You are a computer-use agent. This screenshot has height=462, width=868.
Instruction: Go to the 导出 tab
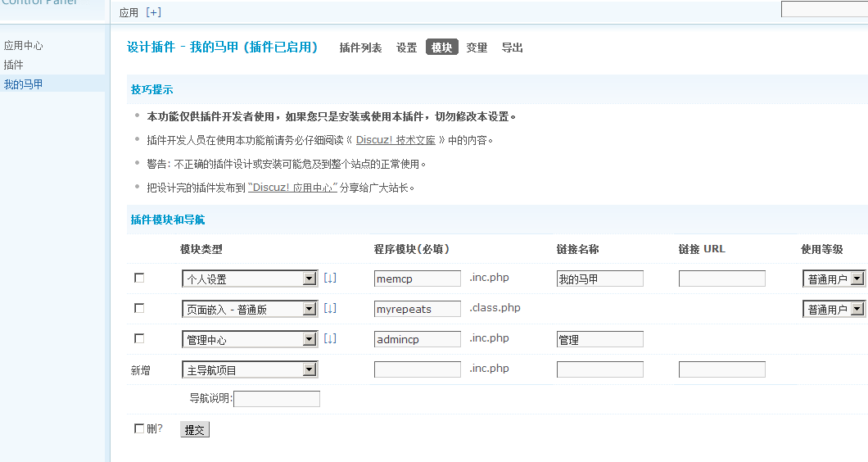click(x=512, y=48)
